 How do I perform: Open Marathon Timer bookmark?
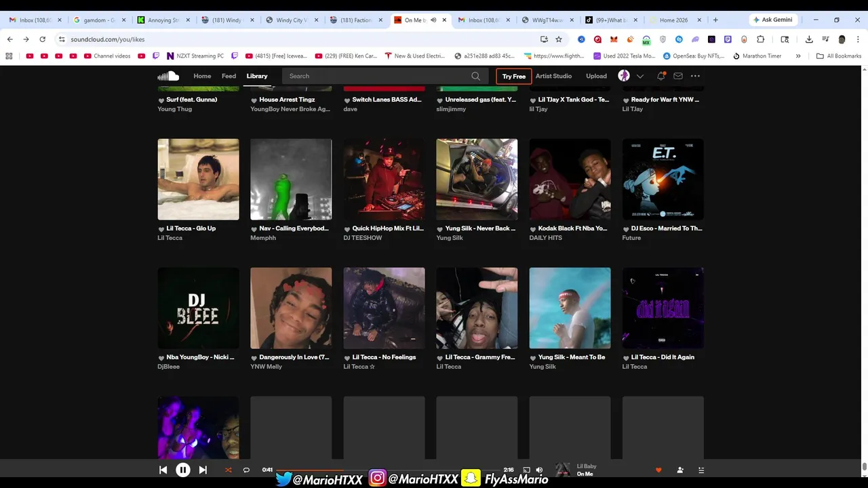[757, 56]
